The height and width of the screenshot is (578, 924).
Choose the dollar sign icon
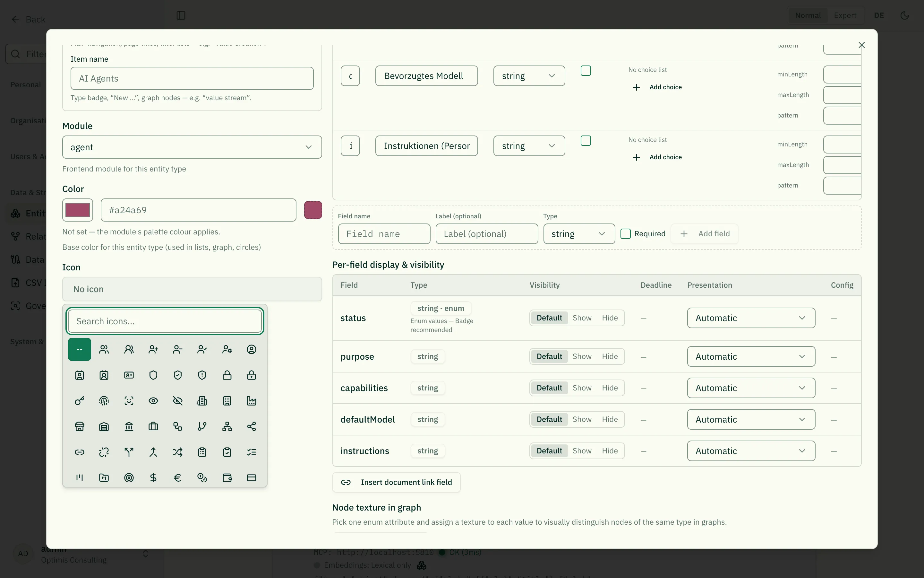coord(153,477)
